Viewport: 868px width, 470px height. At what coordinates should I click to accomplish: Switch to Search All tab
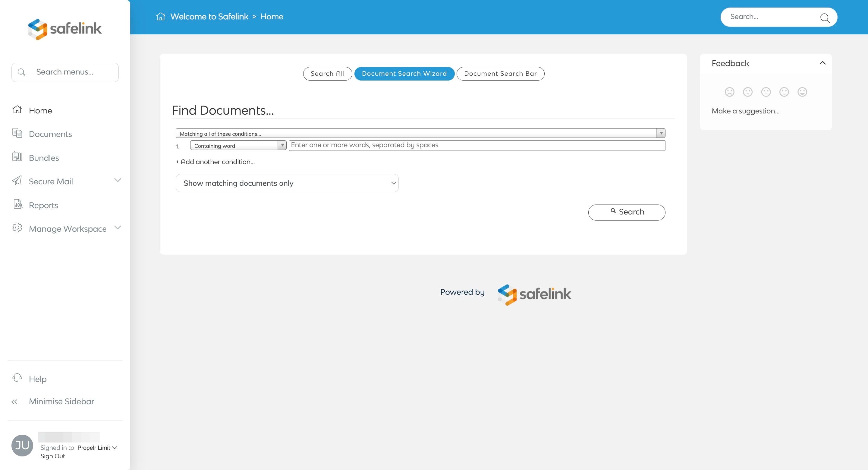pyautogui.click(x=327, y=74)
